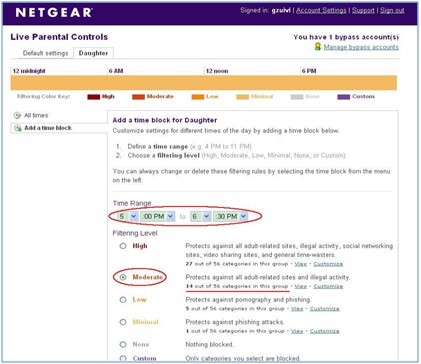This screenshot has width=421, height=364.
Task: Click the signed-in username gzulvi
Action: (x=281, y=10)
